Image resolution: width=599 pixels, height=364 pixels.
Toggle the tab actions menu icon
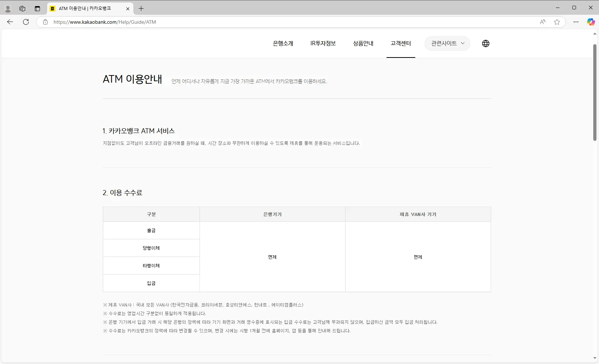point(37,9)
